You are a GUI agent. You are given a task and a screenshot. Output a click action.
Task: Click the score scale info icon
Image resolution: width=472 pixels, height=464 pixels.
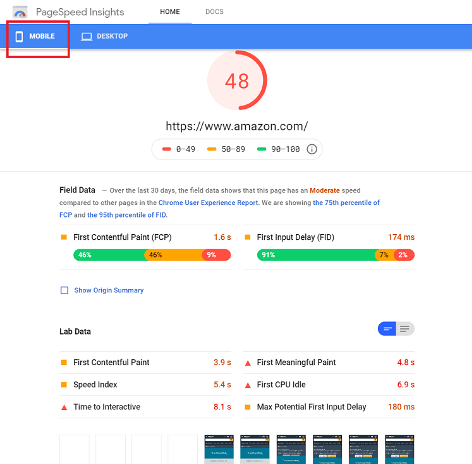(x=312, y=149)
